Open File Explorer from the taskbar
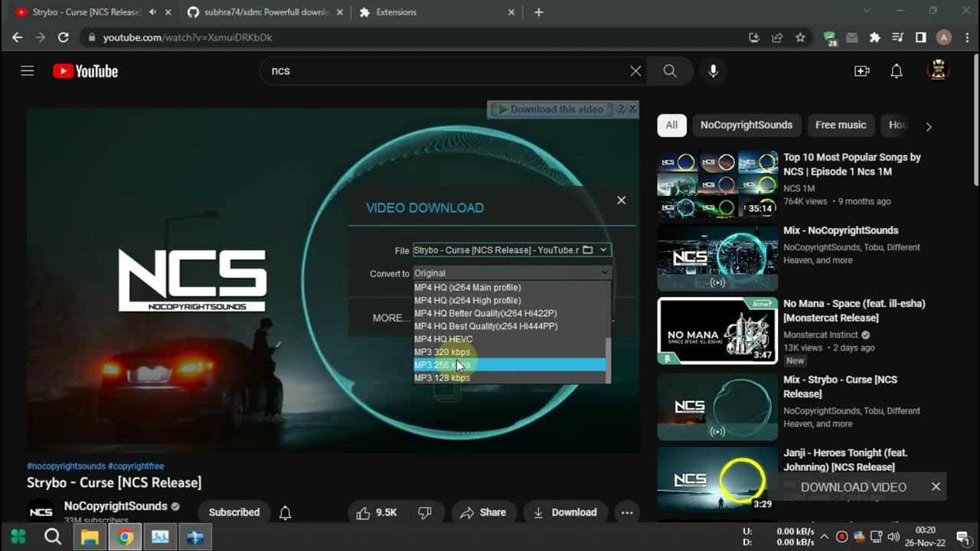 coord(90,536)
